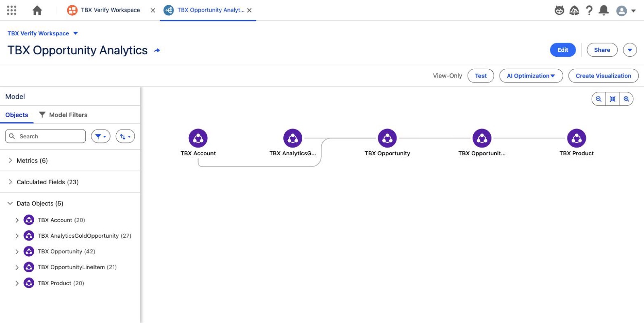Select the TBX Opportunity node on canvas
This screenshot has height=323, width=644.
click(x=387, y=138)
